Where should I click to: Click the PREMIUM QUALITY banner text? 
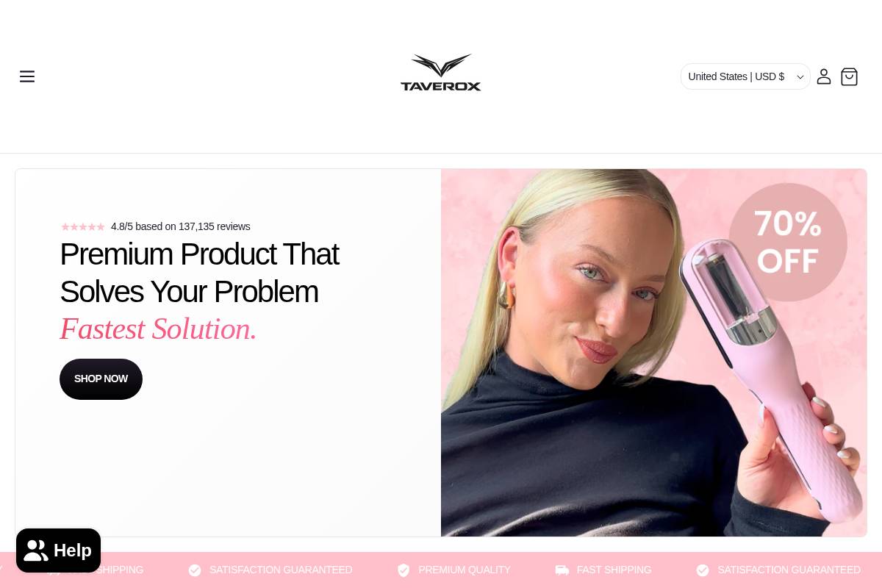click(465, 570)
